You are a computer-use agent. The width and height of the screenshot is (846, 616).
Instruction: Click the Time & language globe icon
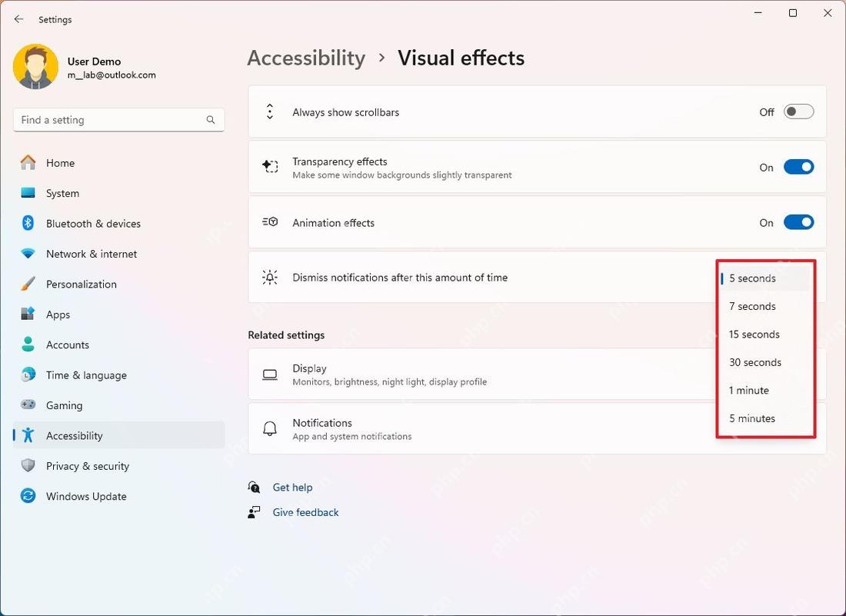[x=28, y=375]
